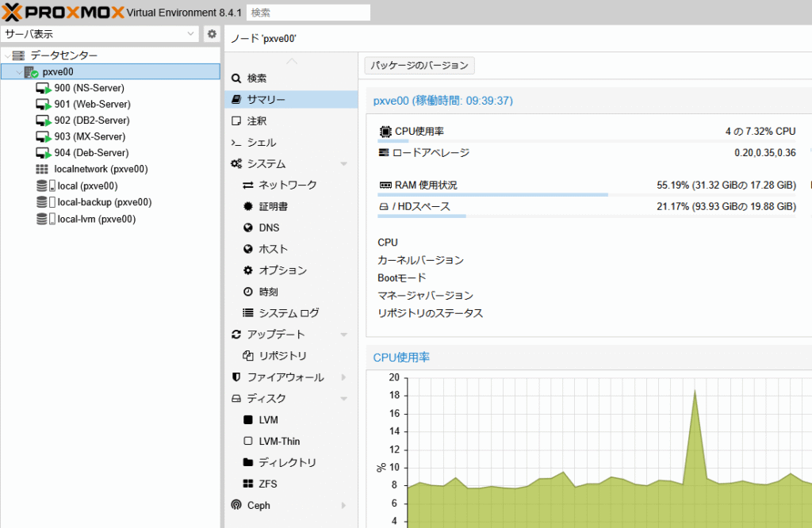Click the RAM 使用状況 progress bar
This screenshot has height=528, width=812.
tap(586, 195)
